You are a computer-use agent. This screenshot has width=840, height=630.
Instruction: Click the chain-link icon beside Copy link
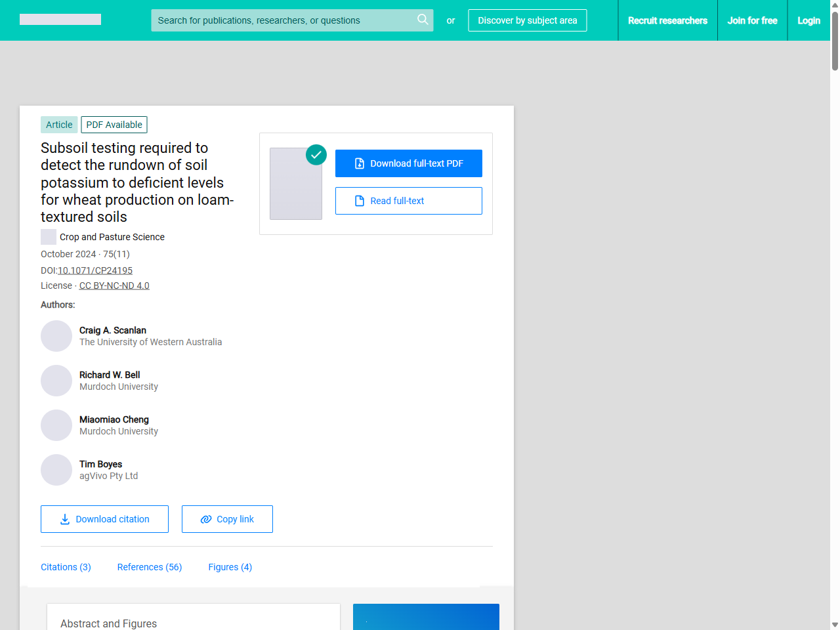(206, 519)
